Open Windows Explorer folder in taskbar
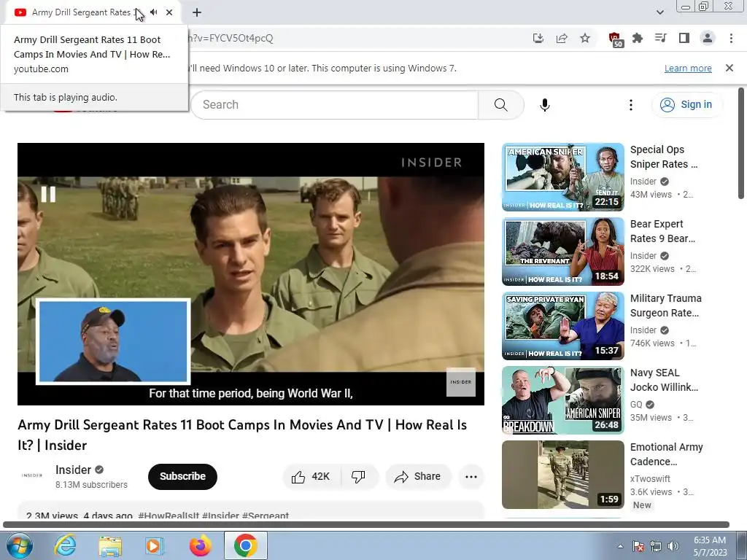 pyautogui.click(x=110, y=545)
